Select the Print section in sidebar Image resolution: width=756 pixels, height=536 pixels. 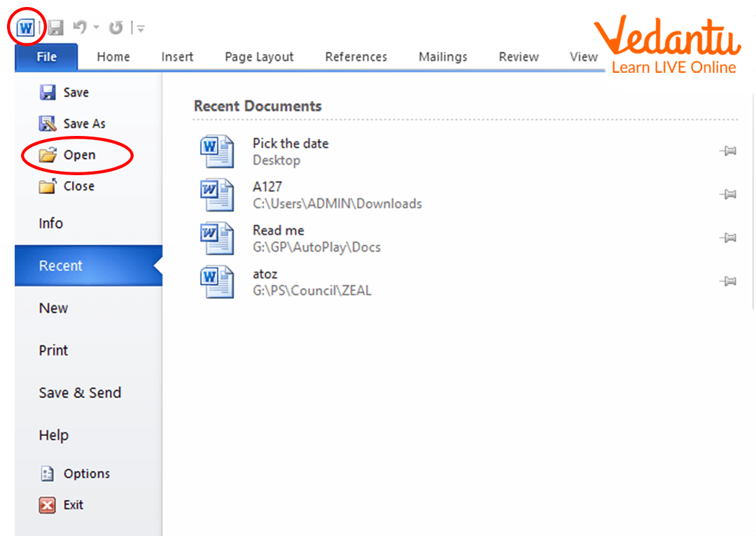tap(53, 350)
